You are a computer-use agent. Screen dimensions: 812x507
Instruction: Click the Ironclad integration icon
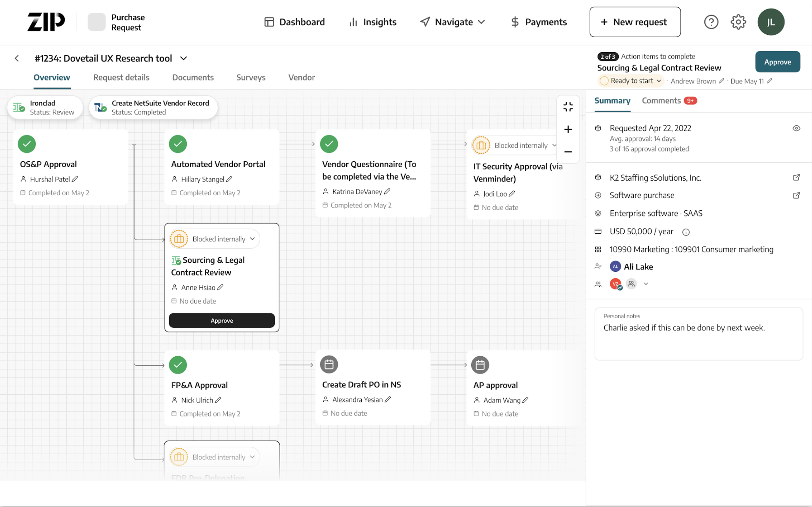(x=19, y=108)
